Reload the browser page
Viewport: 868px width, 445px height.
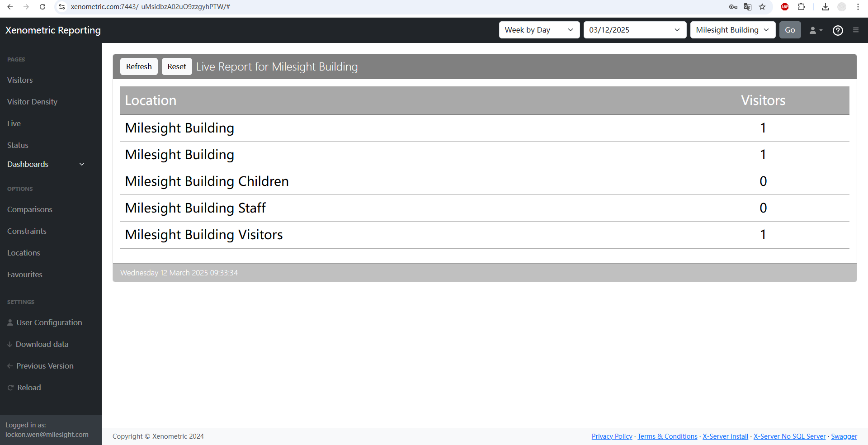(42, 7)
